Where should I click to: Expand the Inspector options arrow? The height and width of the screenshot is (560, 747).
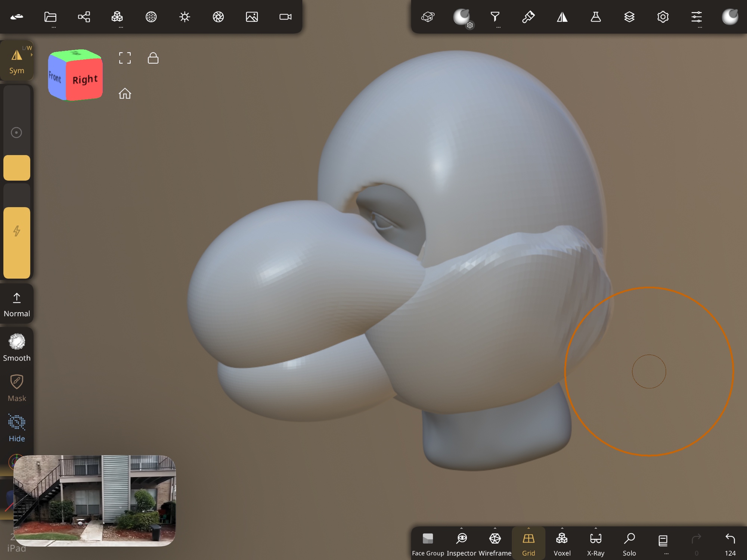tap(462, 528)
